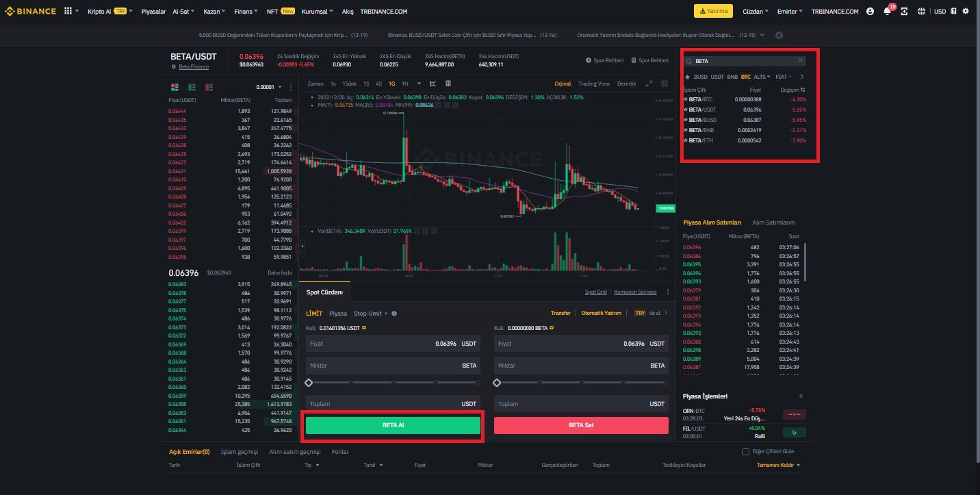980x495 pixels.
Task: Dismiss the announcement banner with the X icon
Action: (x=779, y=35)
